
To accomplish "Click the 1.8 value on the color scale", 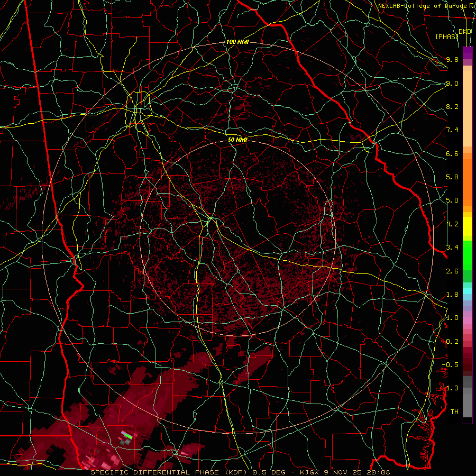I will pos(452,295).
